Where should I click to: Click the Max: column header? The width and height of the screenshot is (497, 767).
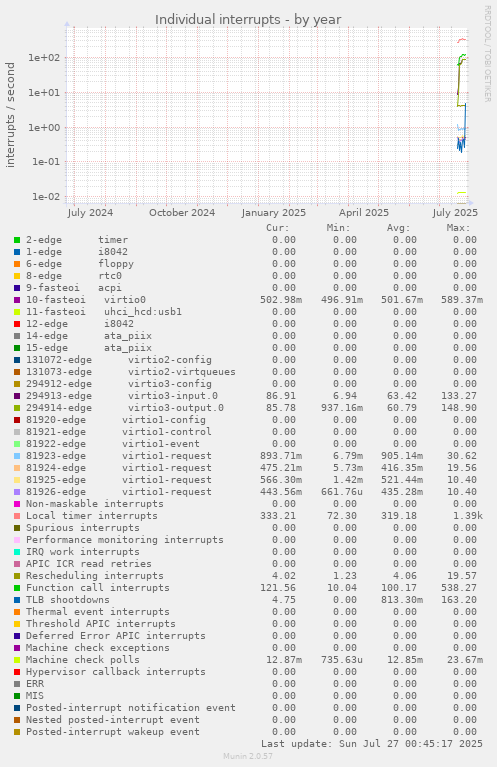[458, 228]
